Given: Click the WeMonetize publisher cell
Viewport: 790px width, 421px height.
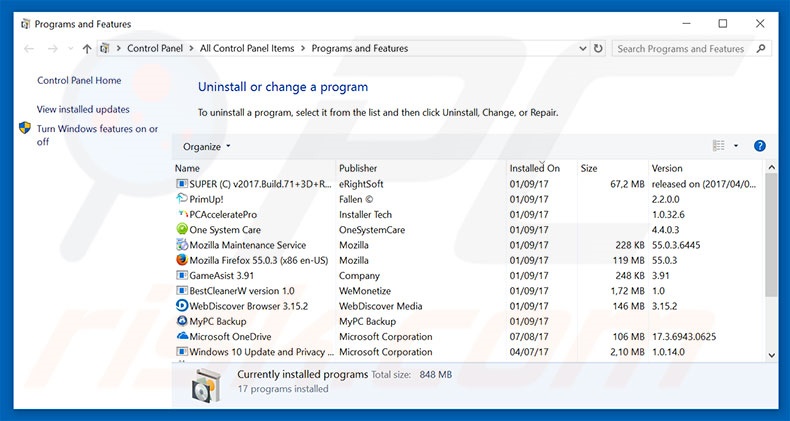Looking at the screenshot, I should pos(365,291).
